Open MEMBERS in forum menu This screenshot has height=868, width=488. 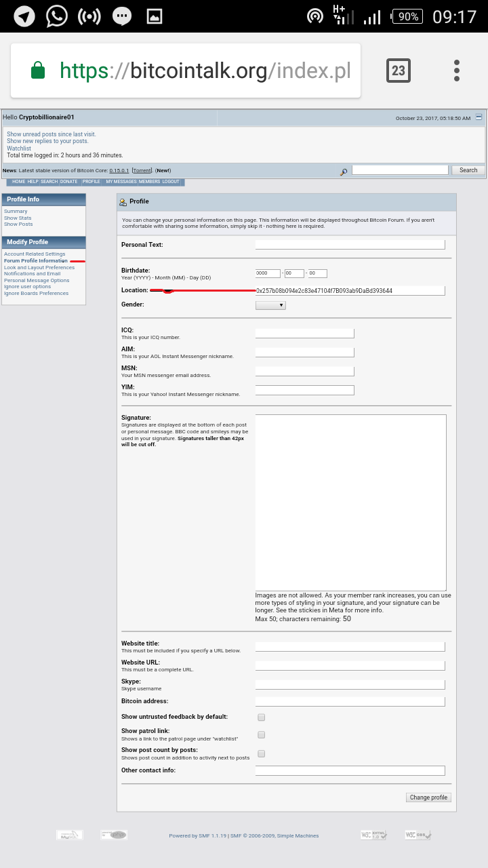click(x=149, y=182)
